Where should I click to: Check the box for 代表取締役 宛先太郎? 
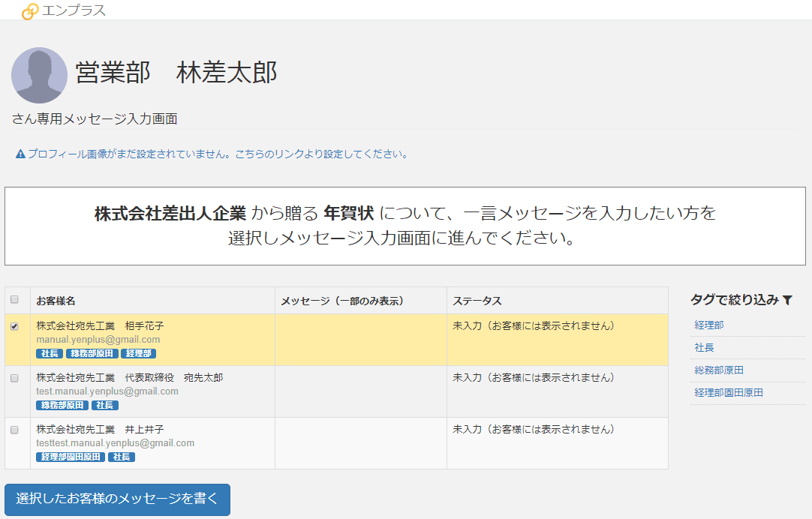[14, 379]
